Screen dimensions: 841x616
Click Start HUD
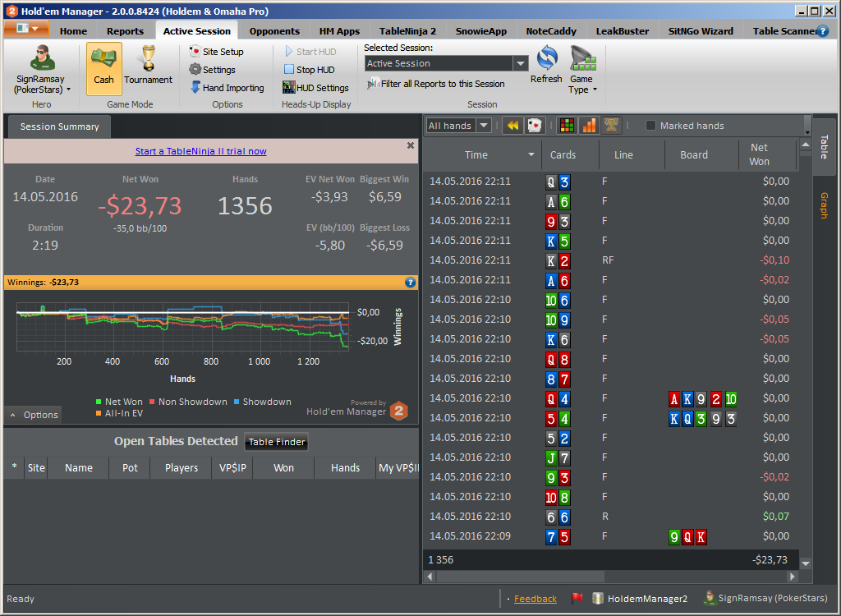[310, 52]
